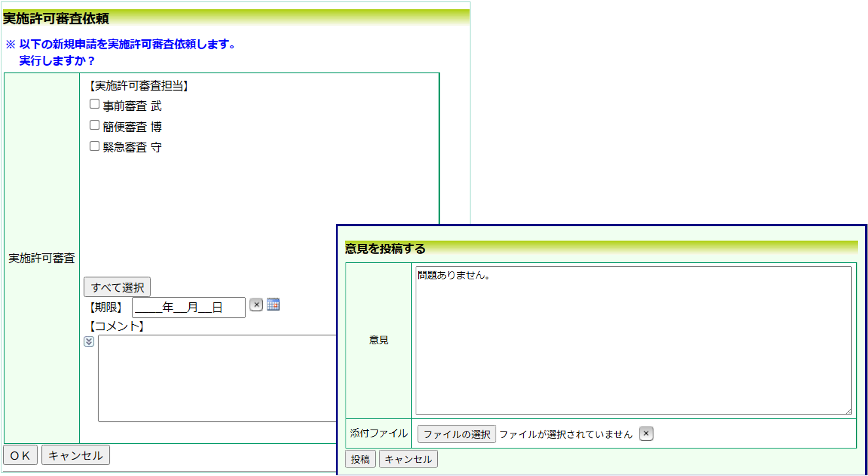The image size is (868, 476).
Task: Cancel the 実施許可審査依頼 dialog
Action: point(75,455)
